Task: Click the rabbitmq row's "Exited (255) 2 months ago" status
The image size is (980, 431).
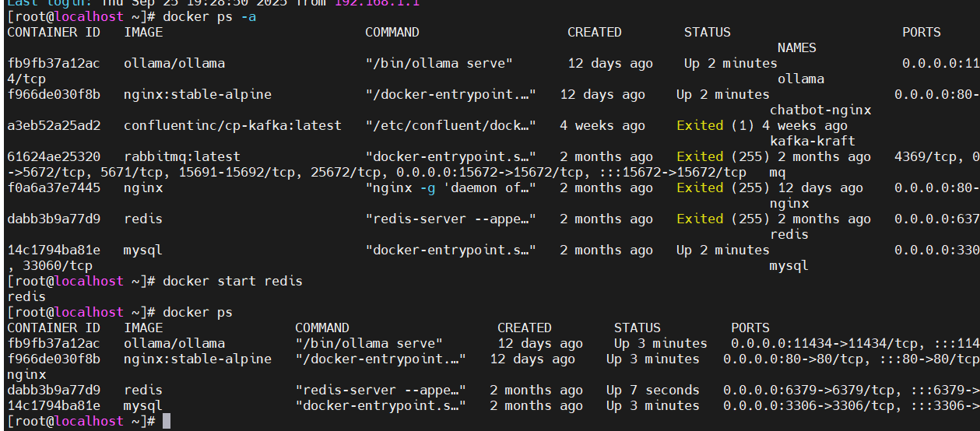Action: coord(774,156)
